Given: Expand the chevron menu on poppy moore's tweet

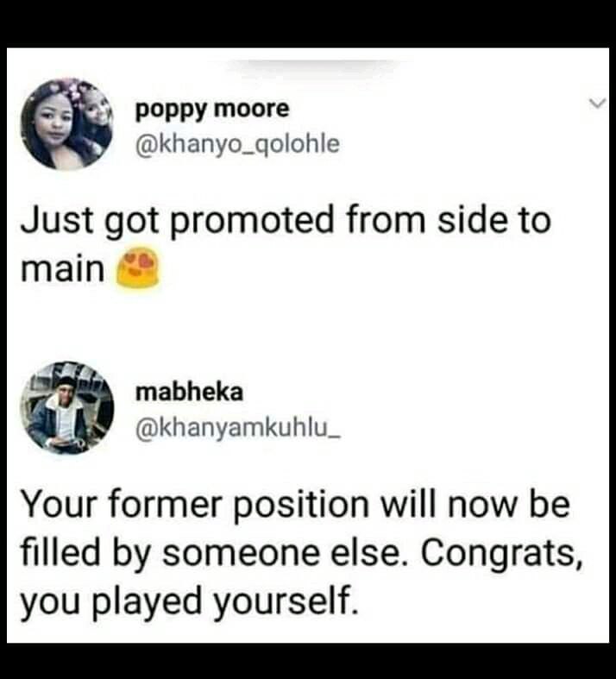Looking at the screenshot, I should tap(597, 103).
